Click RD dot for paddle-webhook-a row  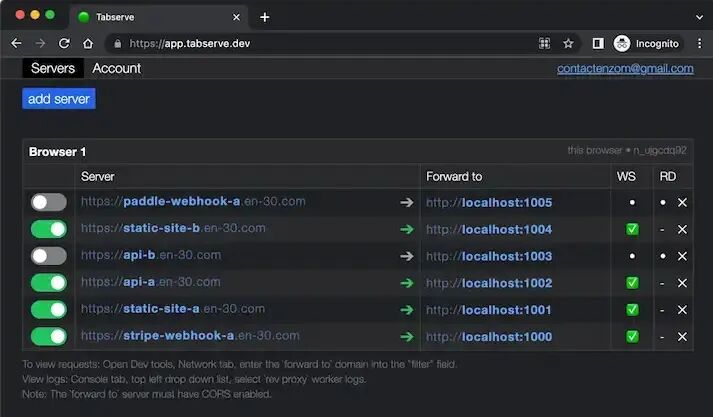point(663,202)
